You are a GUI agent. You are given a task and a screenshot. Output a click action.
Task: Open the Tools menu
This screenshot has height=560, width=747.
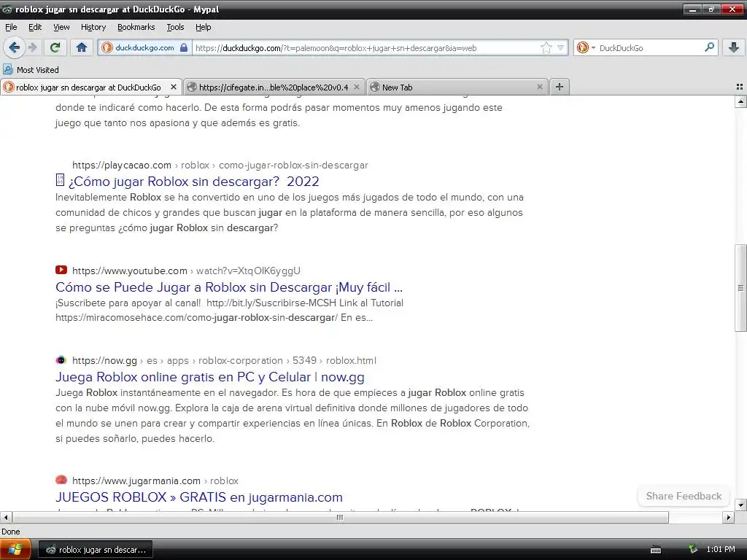[175, 27]
